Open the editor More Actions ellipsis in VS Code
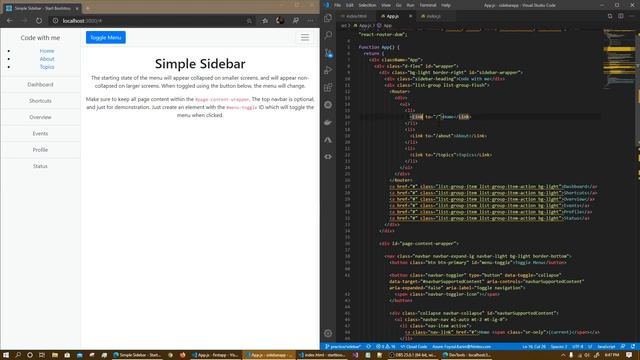 click(x=631, y=16)
